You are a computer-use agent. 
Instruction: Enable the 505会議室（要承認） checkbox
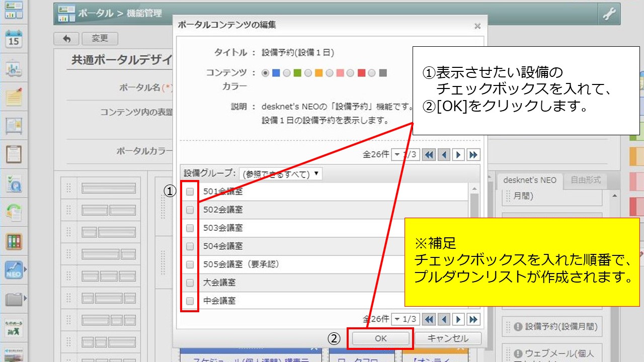[x=190, y=264]
